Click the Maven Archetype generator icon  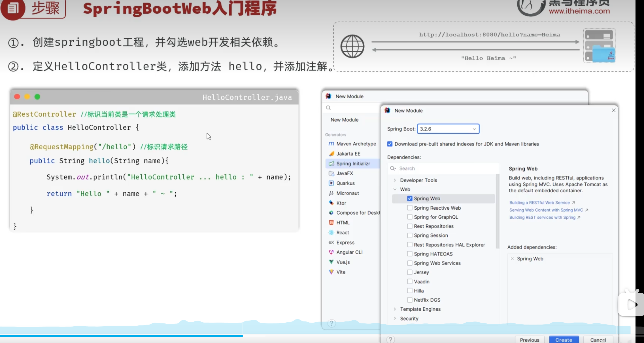click(331, 144)
